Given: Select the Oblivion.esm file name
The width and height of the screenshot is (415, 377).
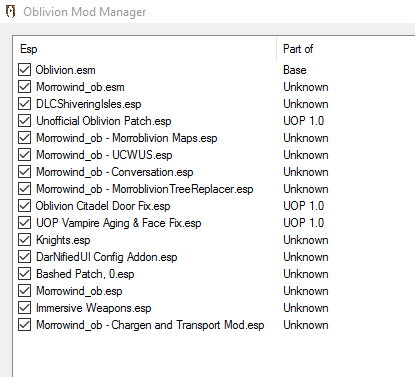Looking at the screenshot, I should [x=66, y=70].
